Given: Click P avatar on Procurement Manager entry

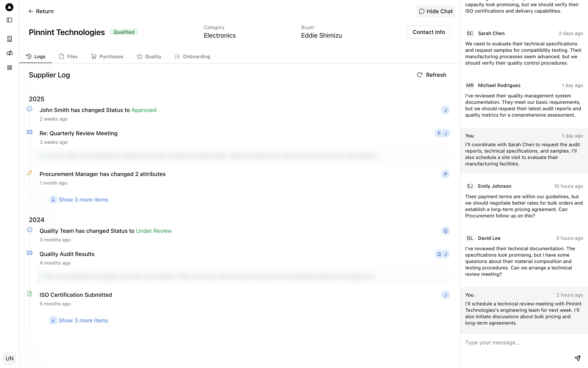Looking at the screenshot, I should [x=445, y=174].
